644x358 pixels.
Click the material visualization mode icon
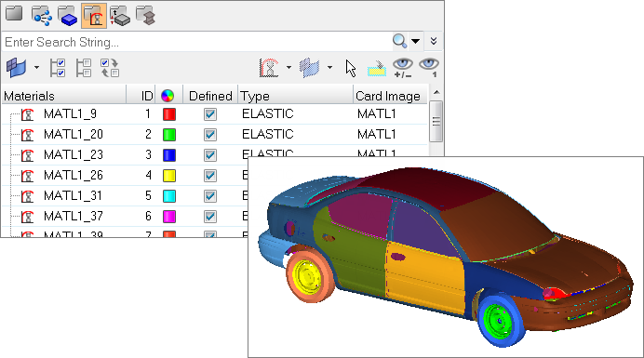point(270,67)
